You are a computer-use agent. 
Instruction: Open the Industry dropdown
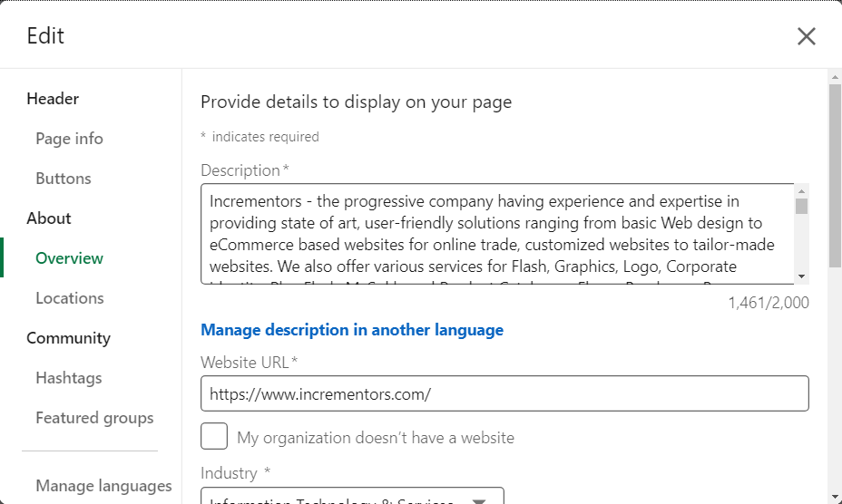pos(352,496)
